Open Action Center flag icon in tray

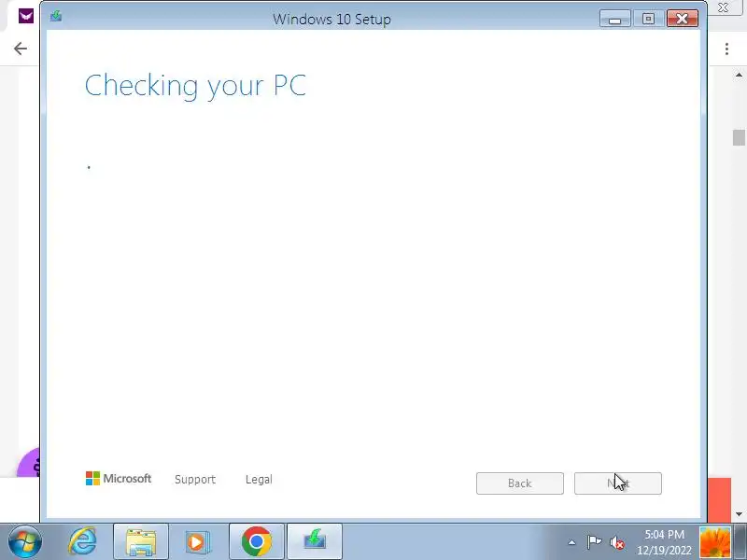(594, 542)
